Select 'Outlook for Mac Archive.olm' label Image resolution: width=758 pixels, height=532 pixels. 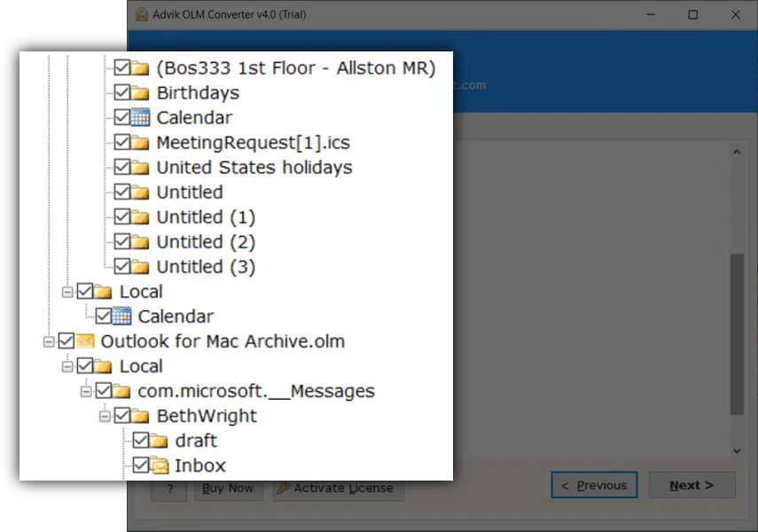point(223,341)
